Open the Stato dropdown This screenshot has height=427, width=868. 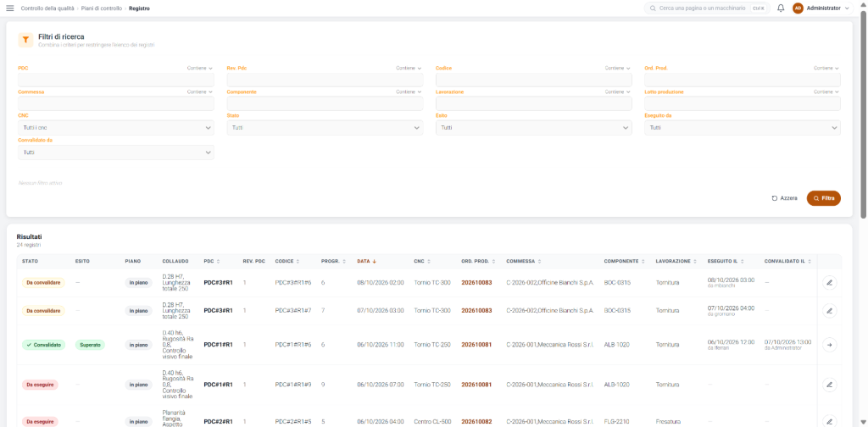325,128
